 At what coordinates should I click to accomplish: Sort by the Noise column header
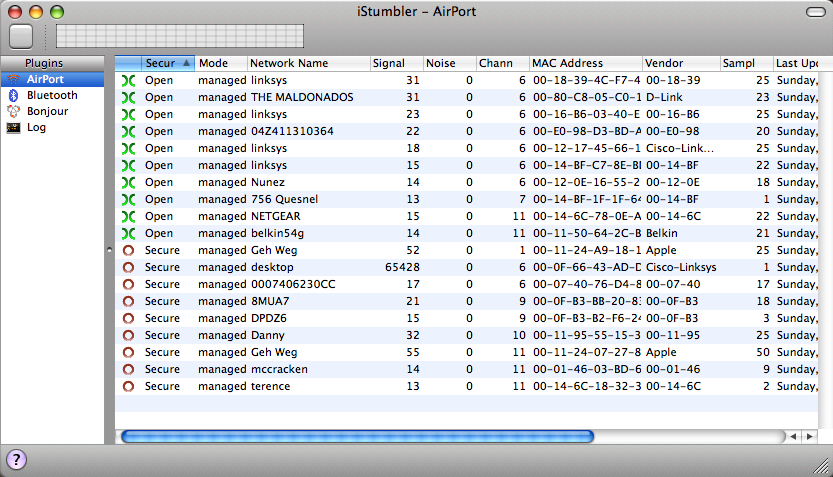449,63
